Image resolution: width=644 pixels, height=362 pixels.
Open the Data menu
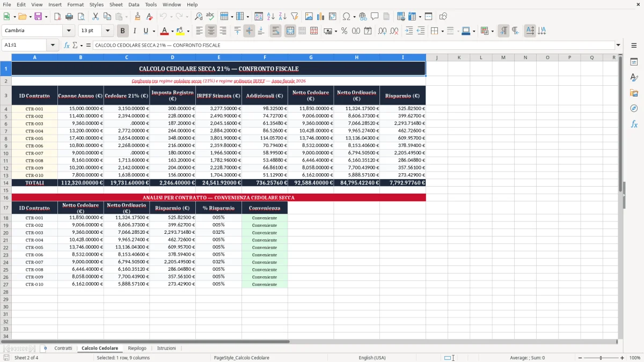point(134,4)
